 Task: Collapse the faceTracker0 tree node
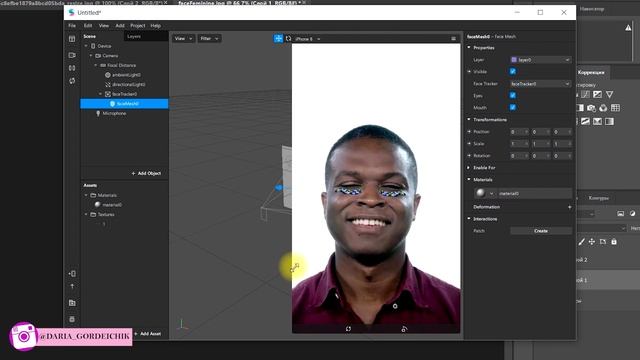point(101,94)
